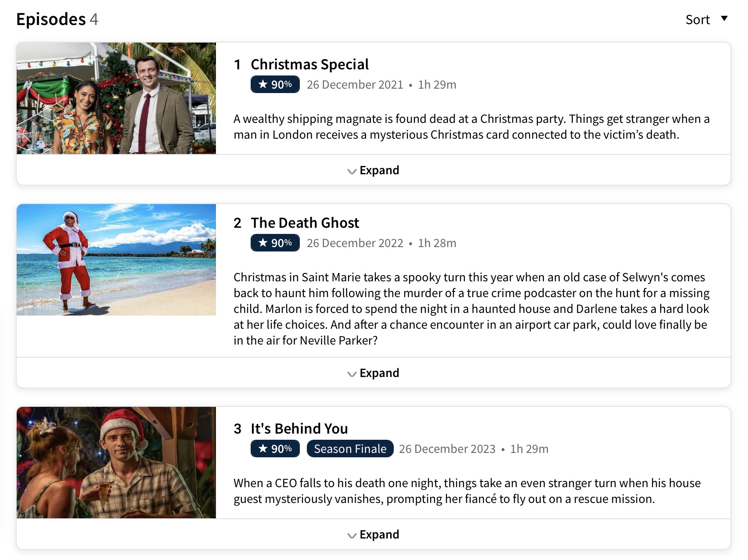Click the chevron icon beside third Expand
Image resolution: width=748 pixels, height=560 pixels.
tap(352, 535)
